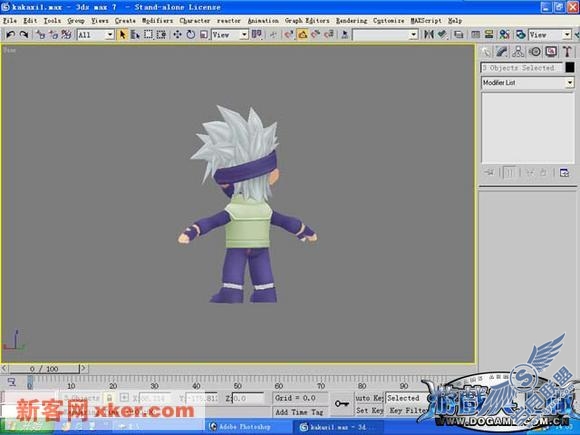
Task: Open the All selection filter dropdown
Action: point(95,35)
